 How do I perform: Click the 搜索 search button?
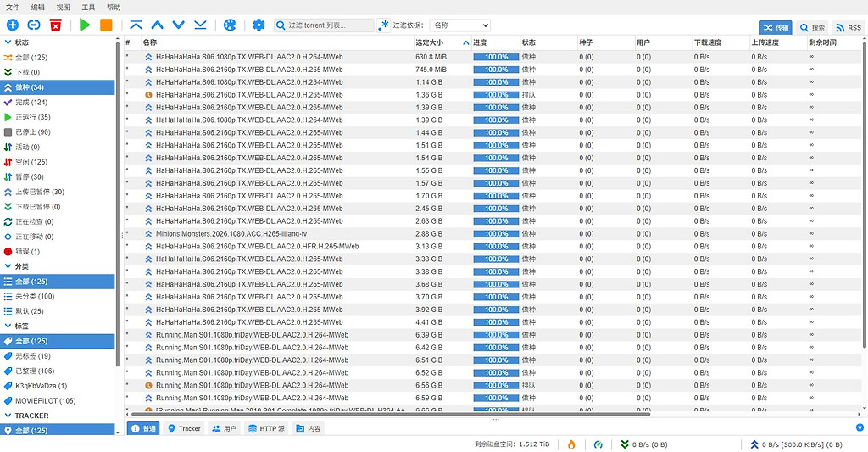812,27
